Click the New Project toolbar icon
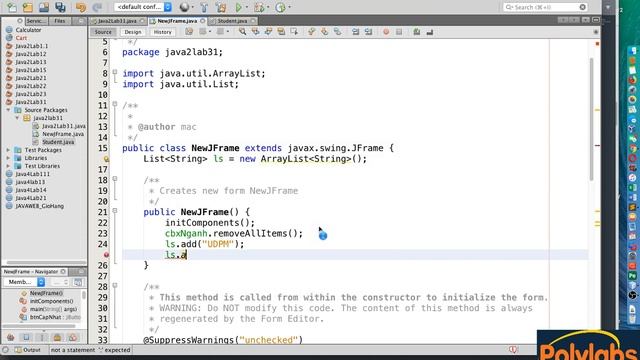Screen dimensions: 640x360 pyautogui.click(x=28, y=7)
